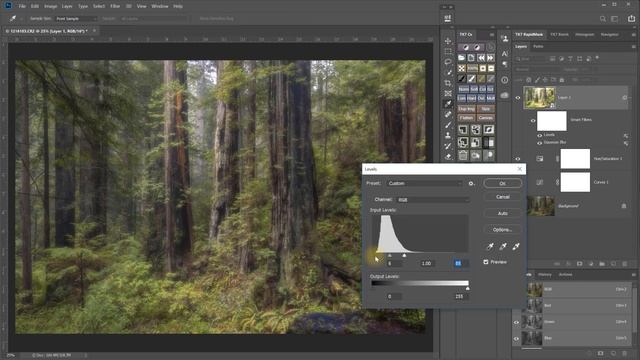Select the Rectangular Marquee tool
This screenshot has height=360, width=640.
448,51
